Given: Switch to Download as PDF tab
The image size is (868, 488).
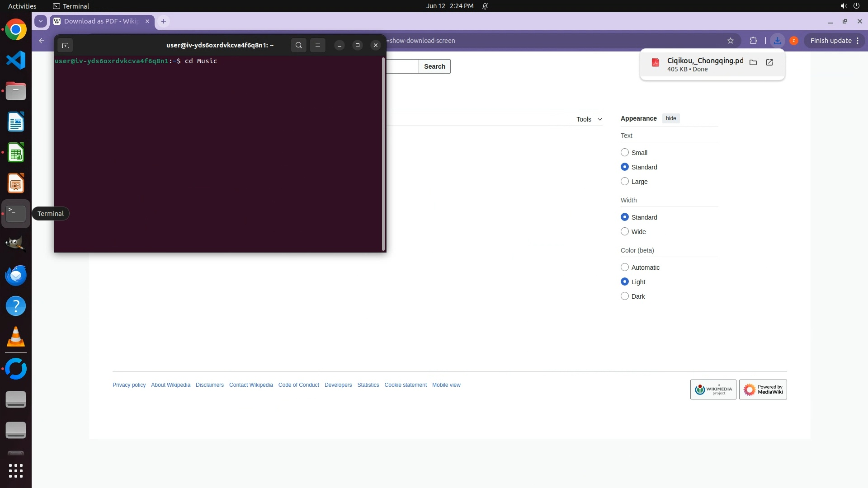Looking at the screenshot, I should click(101, 21).
